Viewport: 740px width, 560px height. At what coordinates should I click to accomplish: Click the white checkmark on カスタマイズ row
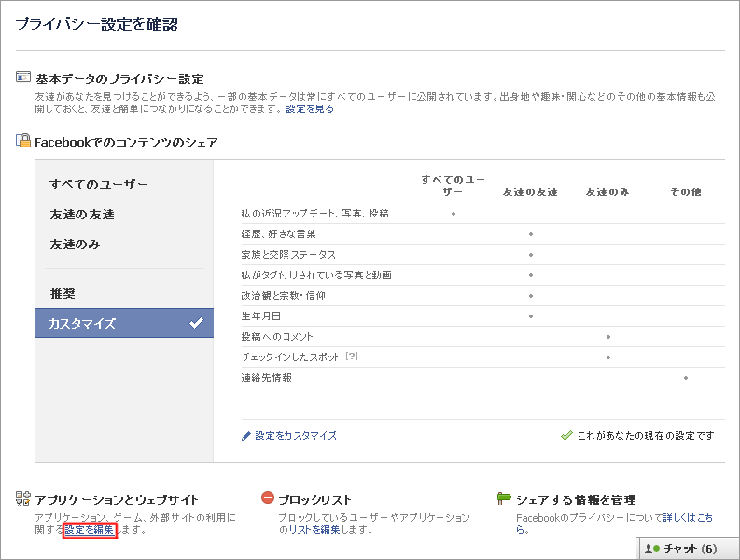pyautogui.click(x=196, y=323)
